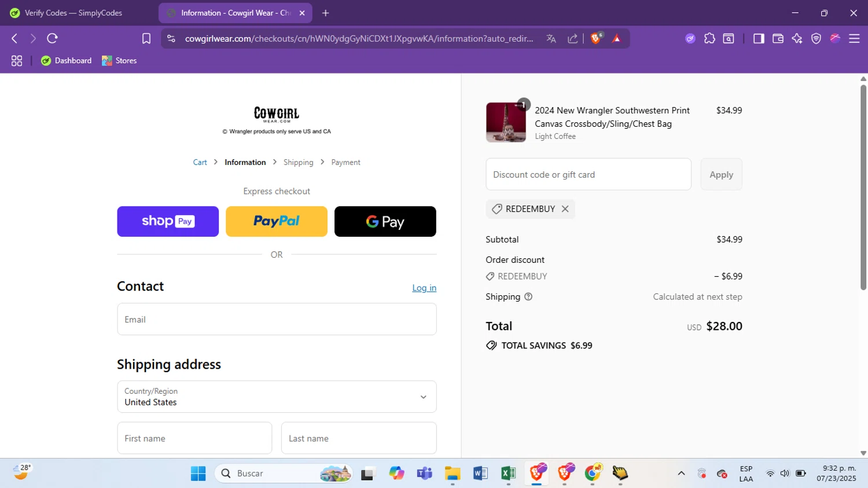Viewport: 868px width, 488px height.
Task: Close the Cowgirl Wear Information tab
Action: [x=301, y=13]
